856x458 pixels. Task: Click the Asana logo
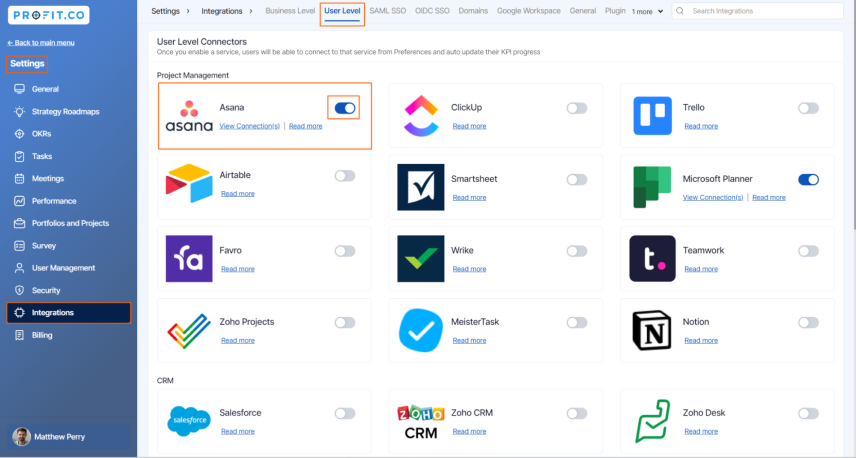pyautogui.click(x=189, y=116)
